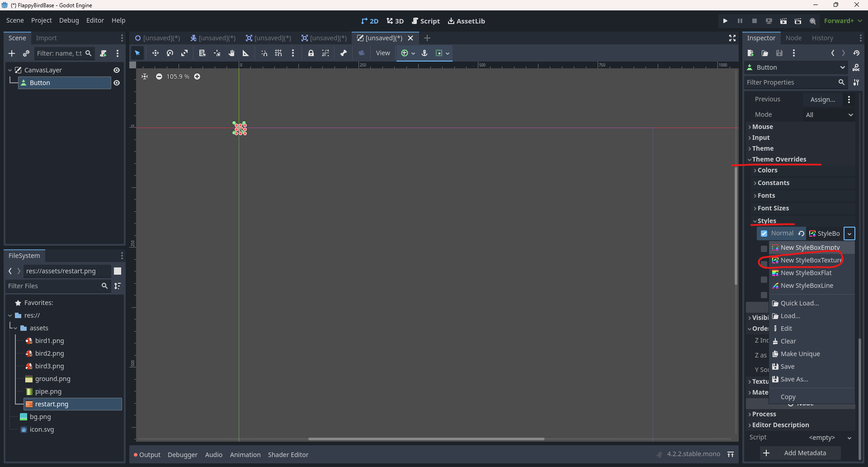
Task: Click the Play project button
Action: point(725,21)
